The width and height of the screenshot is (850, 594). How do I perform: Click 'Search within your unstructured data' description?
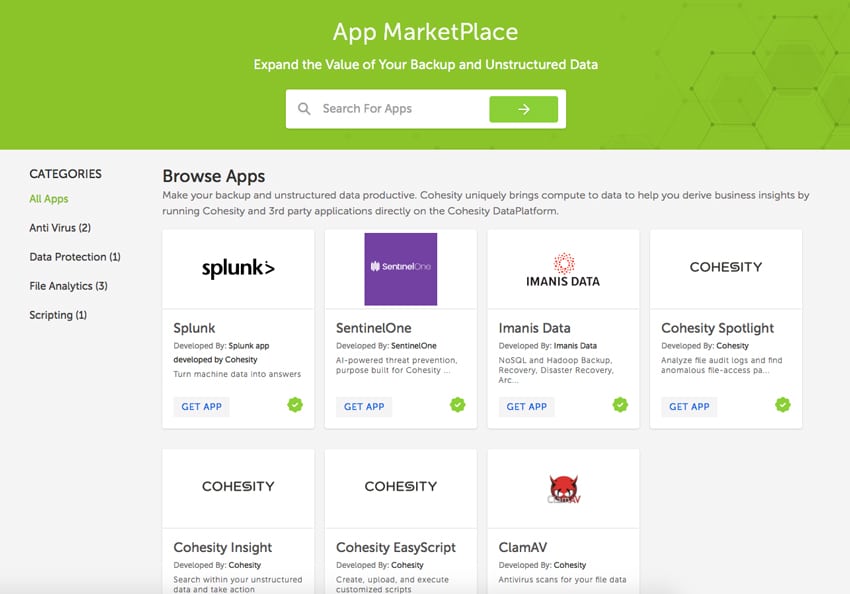pos(238,584)
